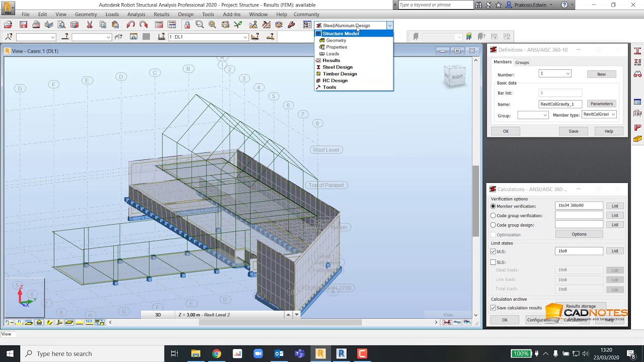Open the Steel/Aluminum Design layout dropdown arrow
This screenshot has height=362, width=644.
pyautogui.click(x=389, y=25)
